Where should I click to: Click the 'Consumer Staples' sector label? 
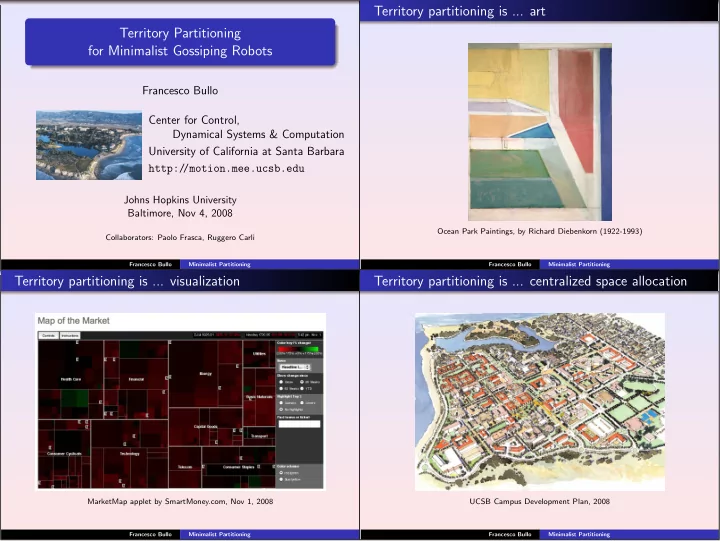239,467
